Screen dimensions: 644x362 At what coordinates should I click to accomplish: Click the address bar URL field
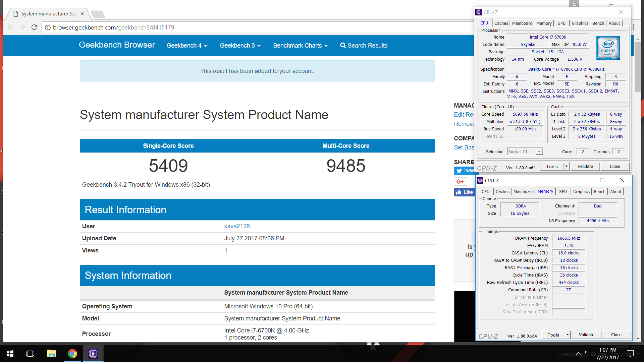point(258,27)
